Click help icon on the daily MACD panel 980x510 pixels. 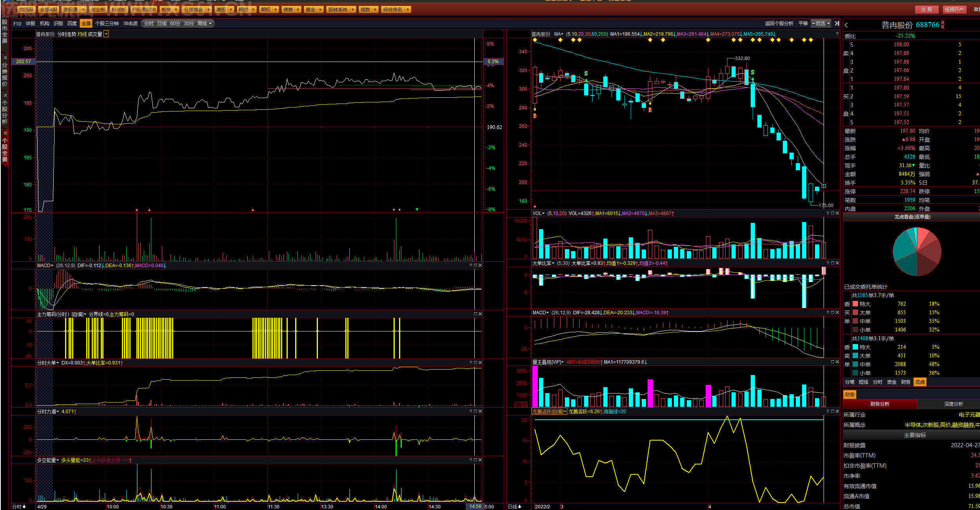pos(828,313)
